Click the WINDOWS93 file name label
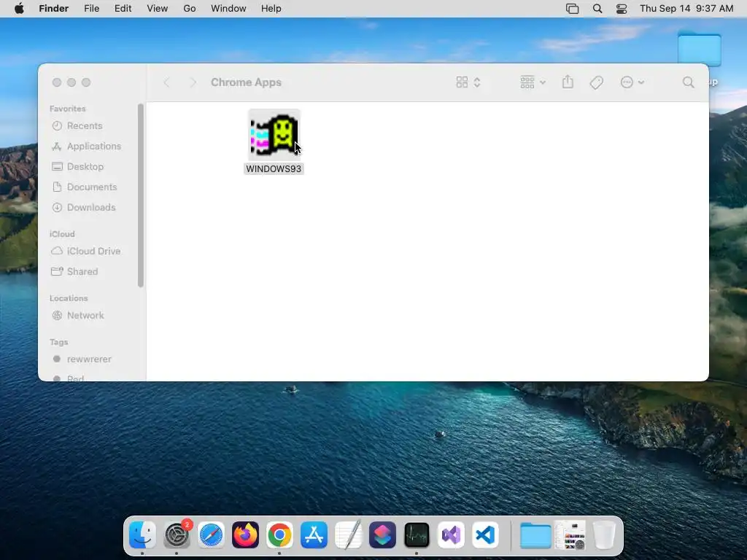 (274, 169)
